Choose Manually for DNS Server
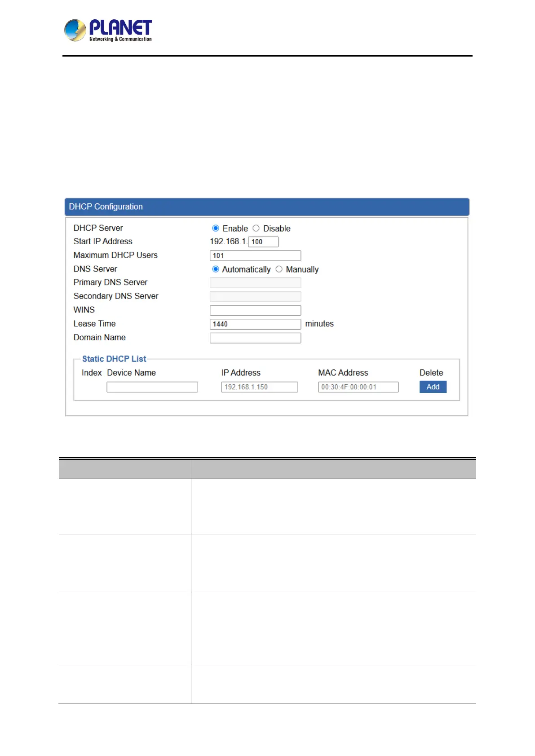 [x=279, y=269]
